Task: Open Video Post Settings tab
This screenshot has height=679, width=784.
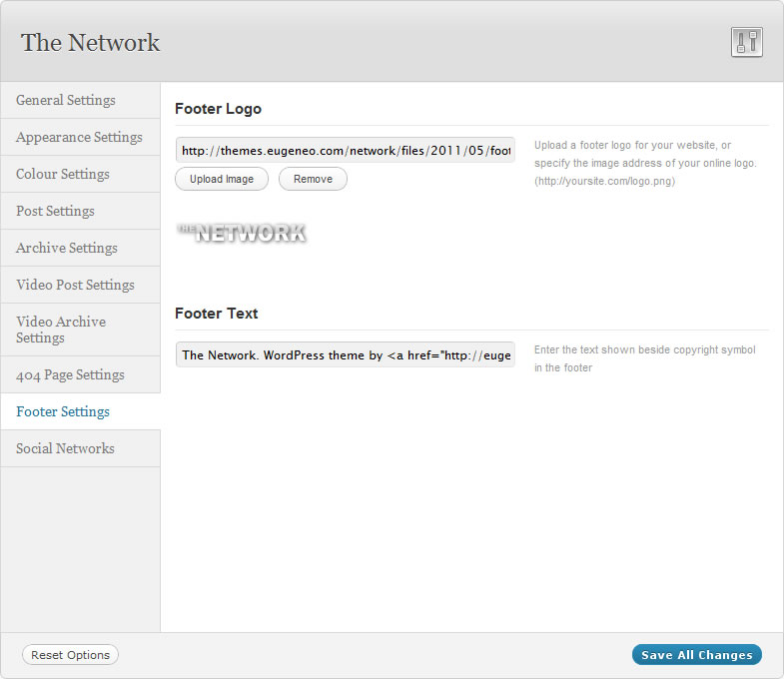Action: [x=75, y=285]
